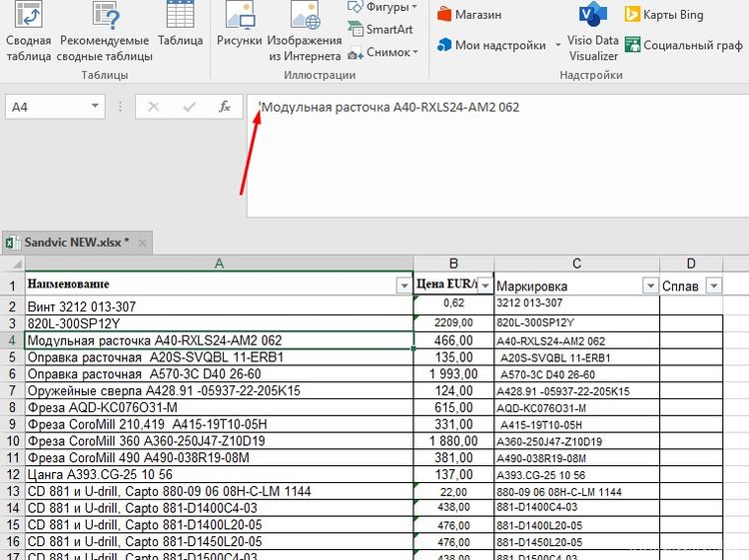Viewport: 749px width, 560px height.
Task: Select cell 'Модульная расточка A40-RXLS24-AM2 062'
Action: pyautogui.click(x=220, y=340)
